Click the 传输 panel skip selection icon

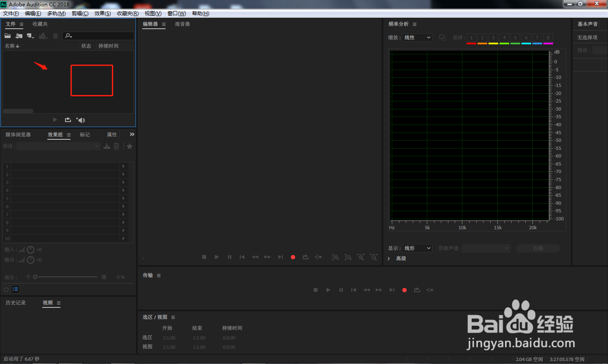coord(430,290)
